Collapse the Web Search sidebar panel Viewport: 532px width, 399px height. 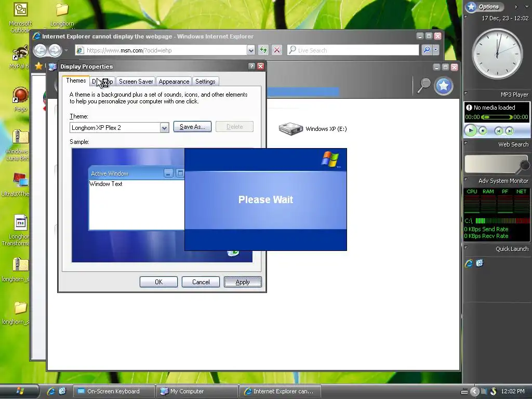point(466,143)
